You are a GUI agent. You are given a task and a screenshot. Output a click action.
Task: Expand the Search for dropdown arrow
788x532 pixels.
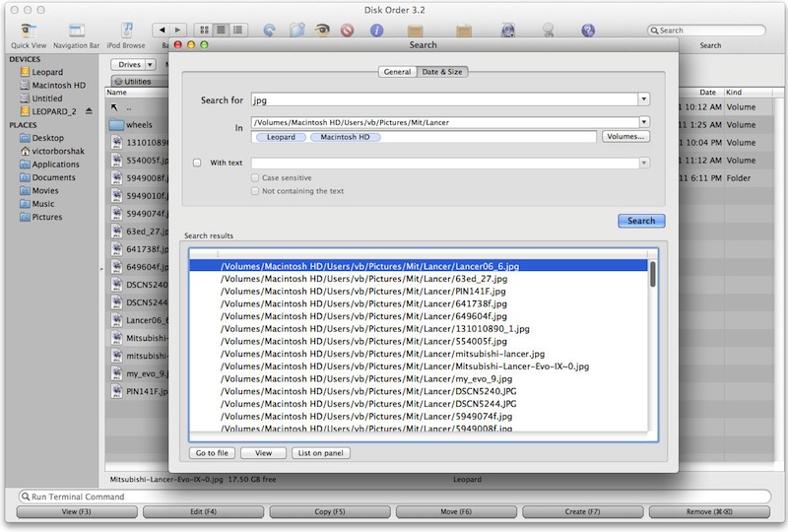coord(643,100)
